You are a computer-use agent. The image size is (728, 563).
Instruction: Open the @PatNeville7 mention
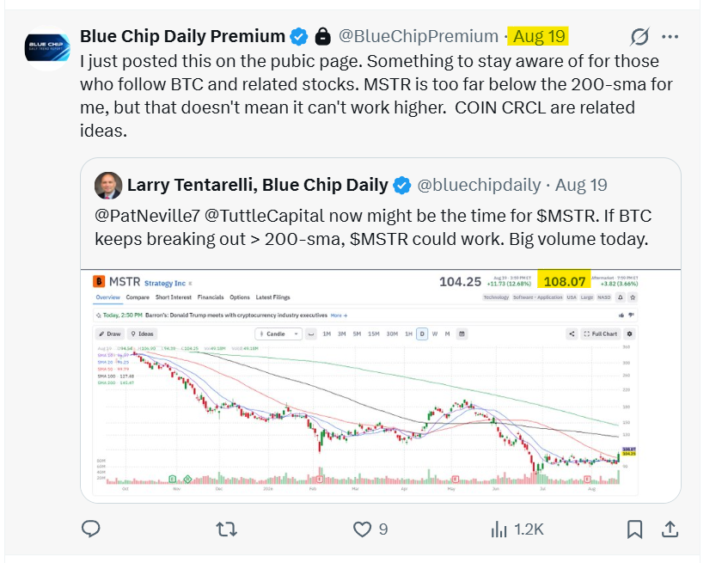pos(147,216)
